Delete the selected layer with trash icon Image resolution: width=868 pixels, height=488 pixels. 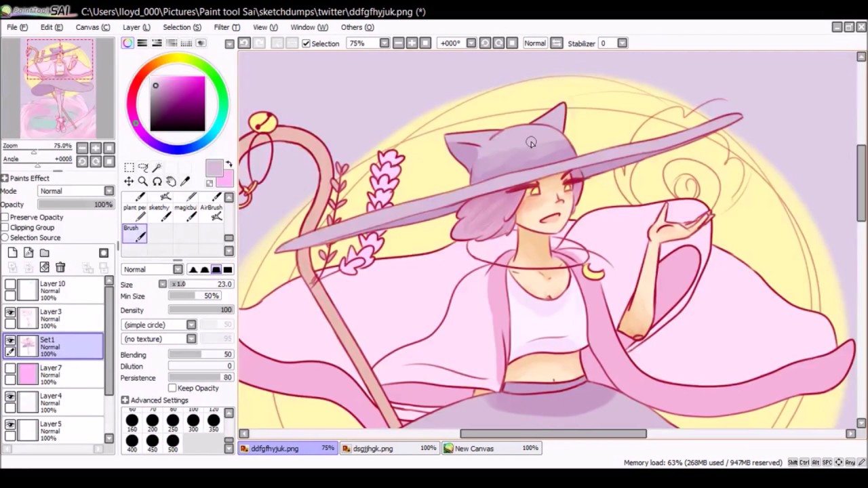tap(60, 268)
